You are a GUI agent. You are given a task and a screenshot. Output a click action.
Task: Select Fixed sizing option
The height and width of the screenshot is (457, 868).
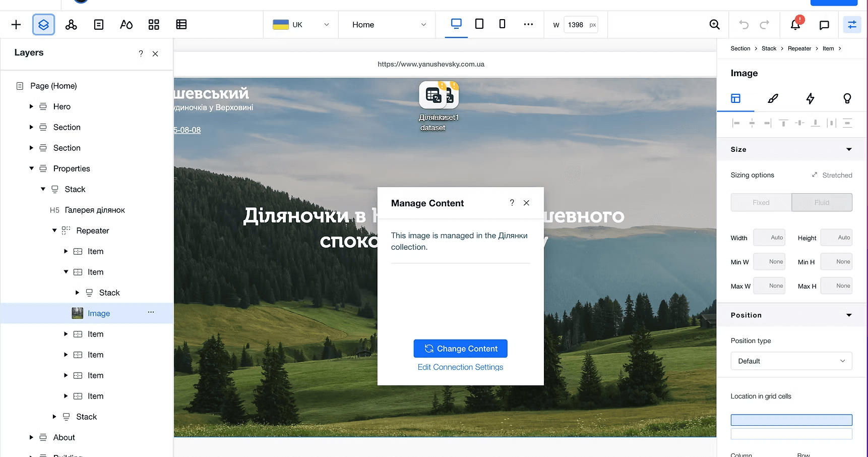coord(761,202)
